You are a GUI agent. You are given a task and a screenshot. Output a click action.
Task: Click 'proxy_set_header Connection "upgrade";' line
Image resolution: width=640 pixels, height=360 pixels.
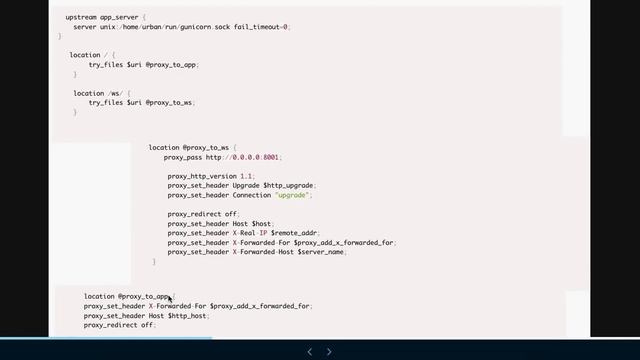240,195
